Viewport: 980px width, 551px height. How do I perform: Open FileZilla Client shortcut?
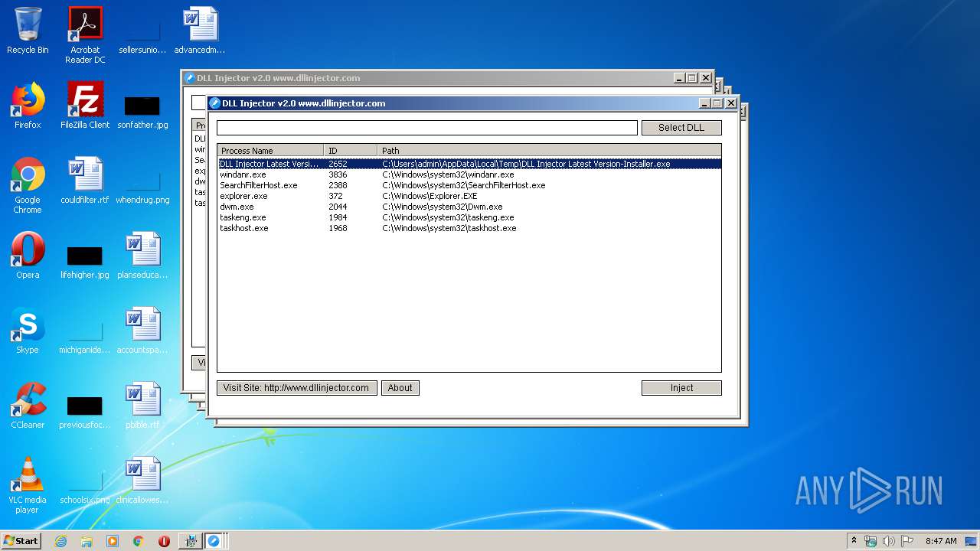[x=85, y=106]
